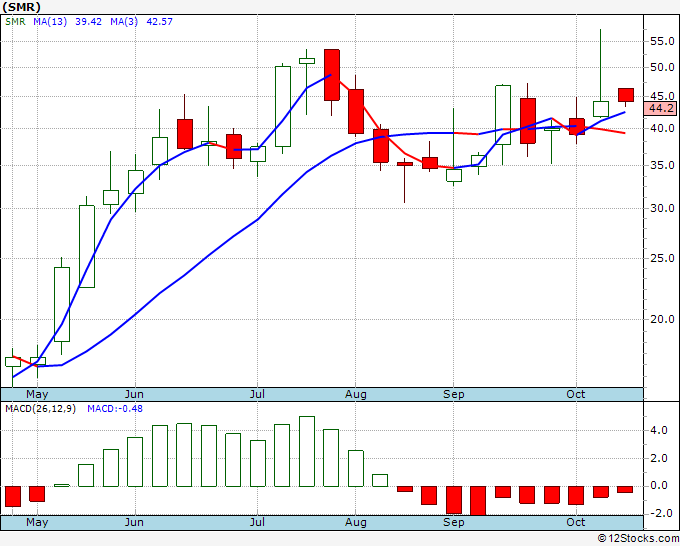Screen dimensions: 680x546
Task: Click the (SMR) chart title
Action: [x=22, y=7]
